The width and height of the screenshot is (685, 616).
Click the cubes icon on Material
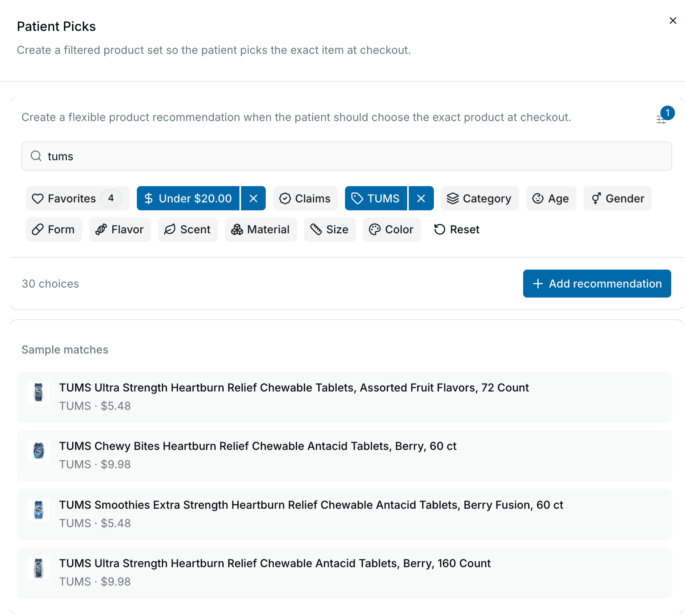pyautogui.click(x=237, y=230)
